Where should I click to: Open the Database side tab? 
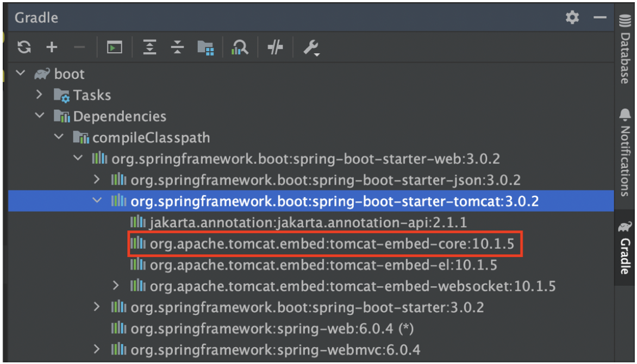point(626,49)
